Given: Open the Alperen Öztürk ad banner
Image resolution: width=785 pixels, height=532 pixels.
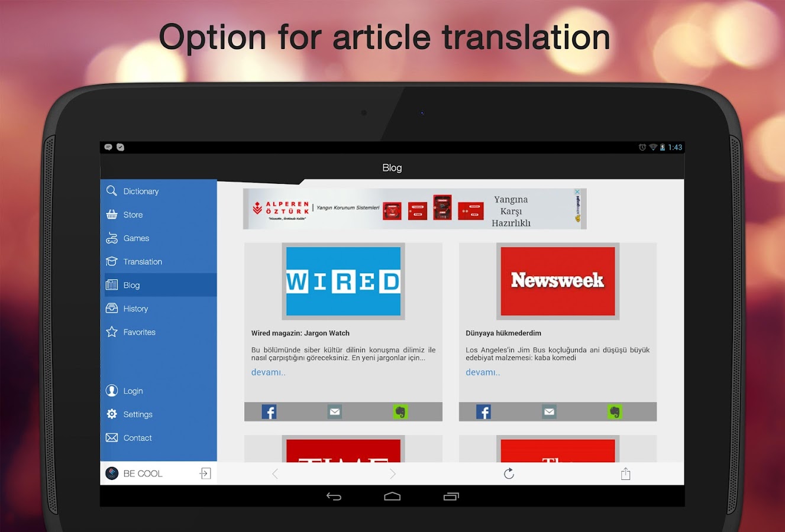Looking at the screenshot, I should 415,209.
